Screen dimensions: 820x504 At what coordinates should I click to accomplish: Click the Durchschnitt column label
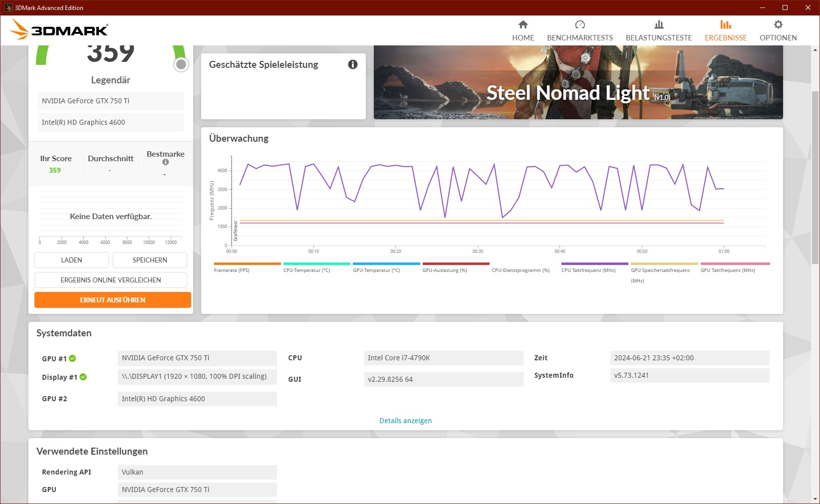click(x=111, y=158)
